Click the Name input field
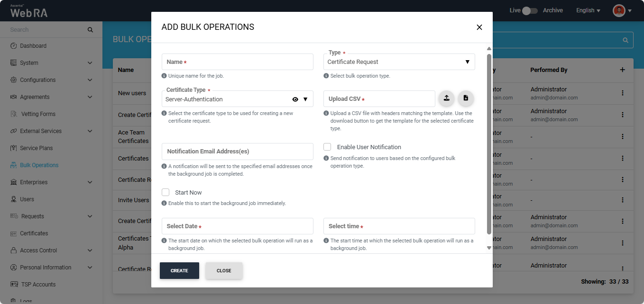 237,62
